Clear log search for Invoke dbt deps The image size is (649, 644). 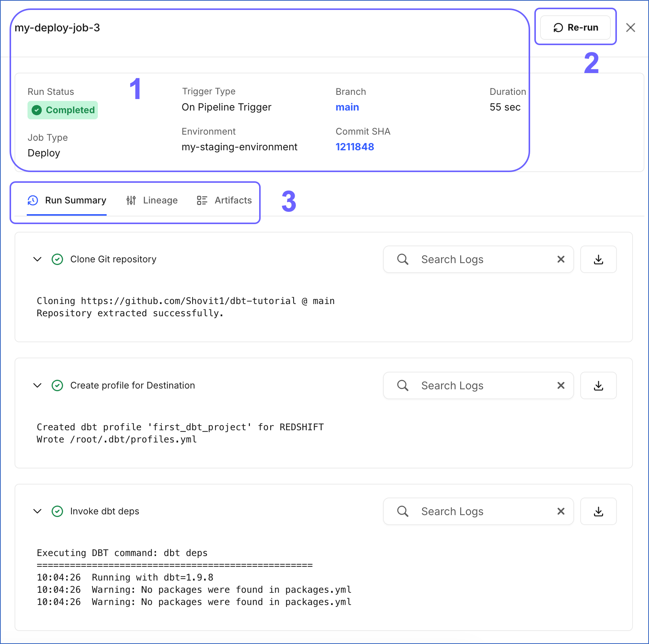click(x=561, y=511)
